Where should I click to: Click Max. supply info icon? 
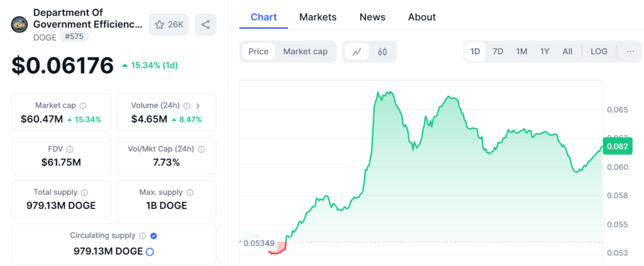coord(190,192)
